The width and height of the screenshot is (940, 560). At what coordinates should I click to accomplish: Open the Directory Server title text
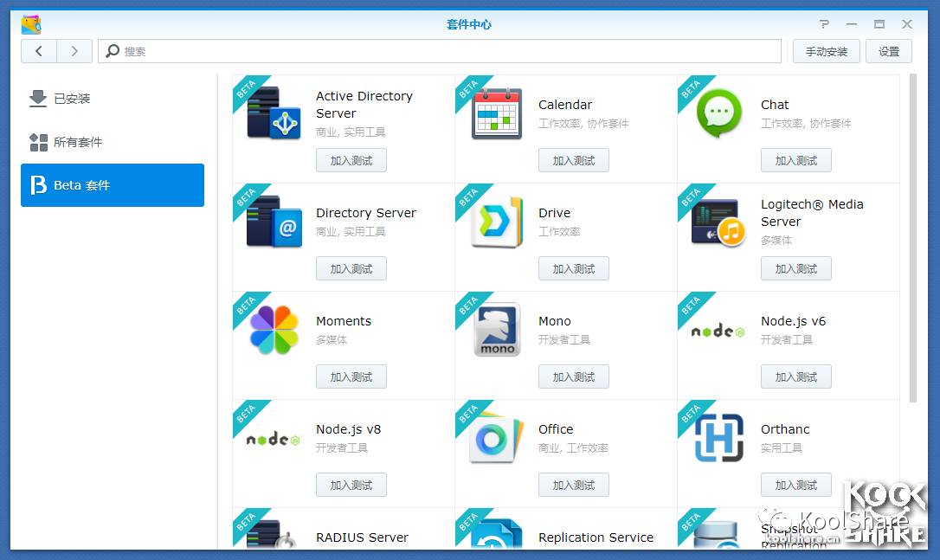click(x=365, y=213)
